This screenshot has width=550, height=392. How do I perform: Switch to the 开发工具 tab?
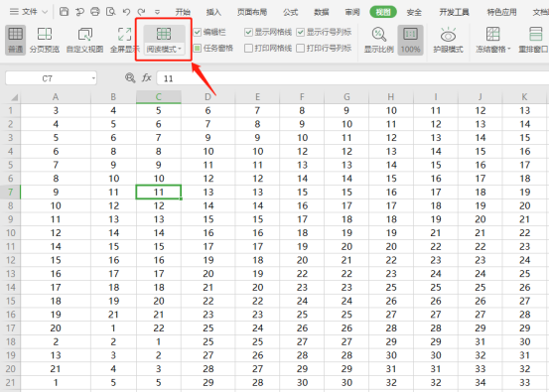pyautogui.click(x=454, y=12)
